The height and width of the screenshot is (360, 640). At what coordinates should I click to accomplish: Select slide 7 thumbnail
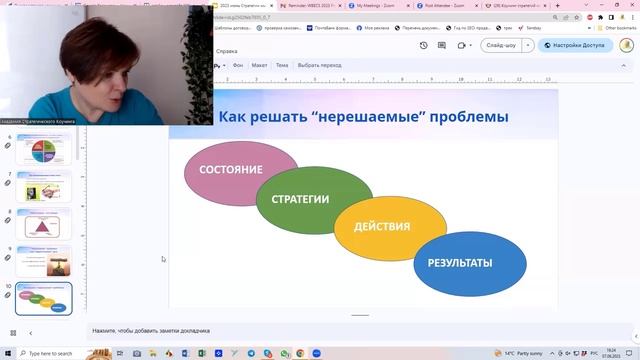(44, 187)
